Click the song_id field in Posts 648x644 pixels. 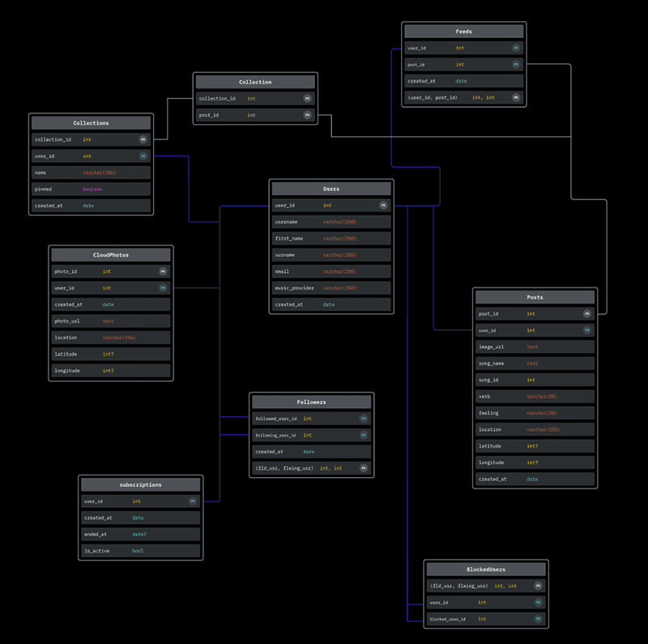tap(535, 380)
